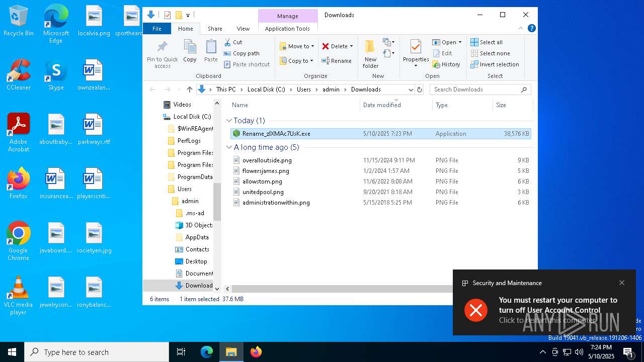The height and width of the screenshot is (362, 644).
Task: Select the Home ribbon tab
Action: point(185,29)
